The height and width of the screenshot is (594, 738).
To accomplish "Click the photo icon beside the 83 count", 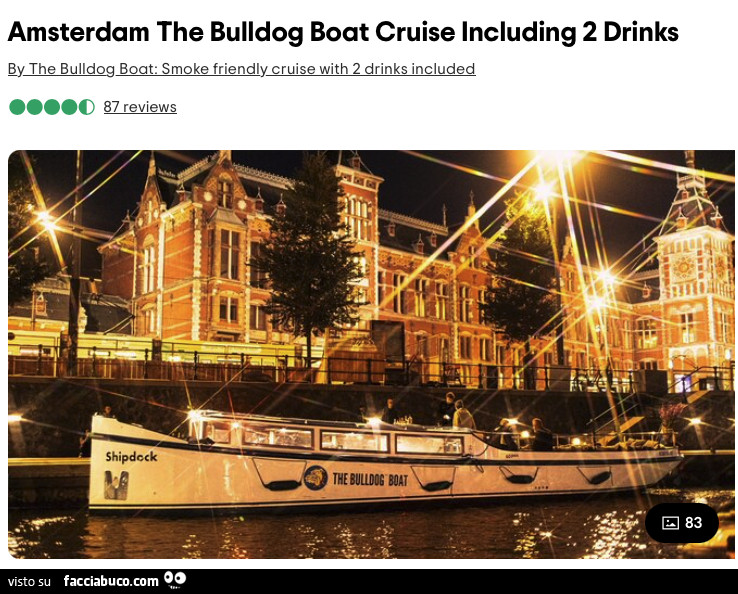I will (670, 522).
